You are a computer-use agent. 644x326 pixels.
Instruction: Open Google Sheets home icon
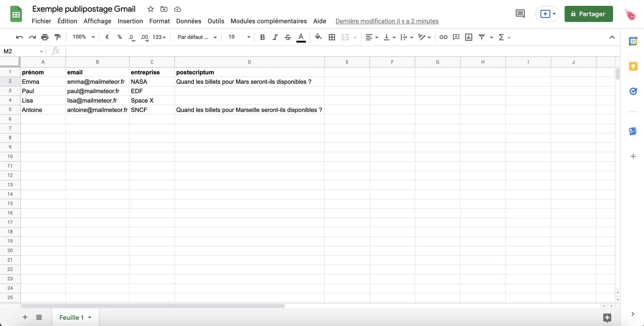pos(16,14)
